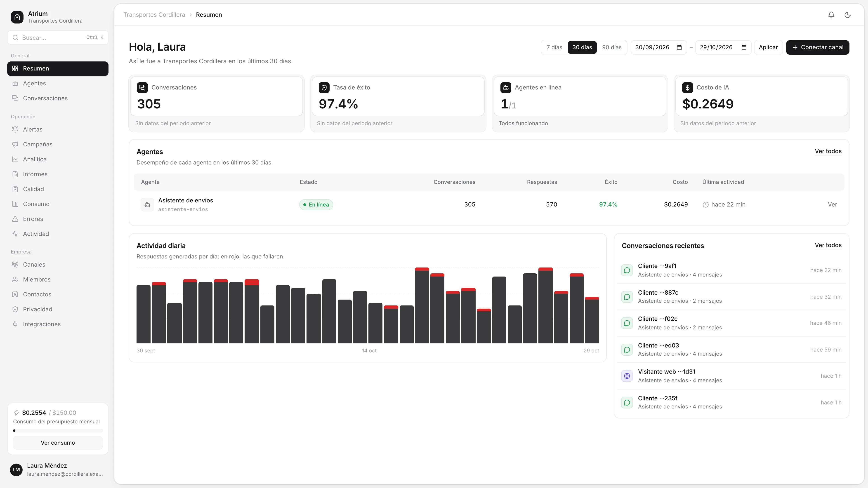Screen dimensions: 868x488
Task: Click Ver link in Asistente de envíos row
Action: pyautogui.click(x=832, y=205)
